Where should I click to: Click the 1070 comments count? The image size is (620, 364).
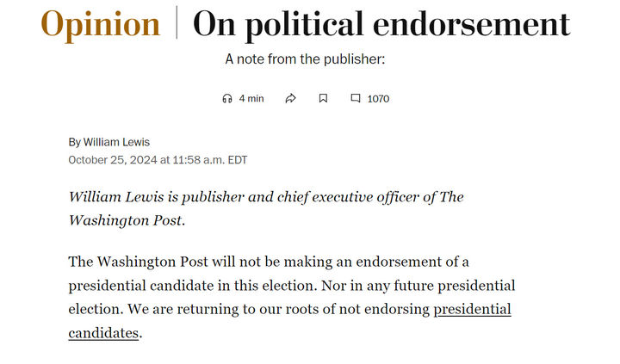(378, 98)
